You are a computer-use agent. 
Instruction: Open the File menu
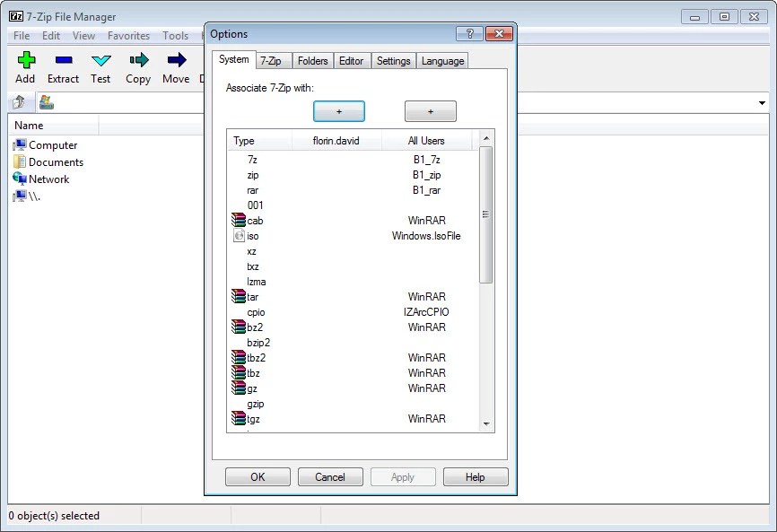tap(22, 36)
